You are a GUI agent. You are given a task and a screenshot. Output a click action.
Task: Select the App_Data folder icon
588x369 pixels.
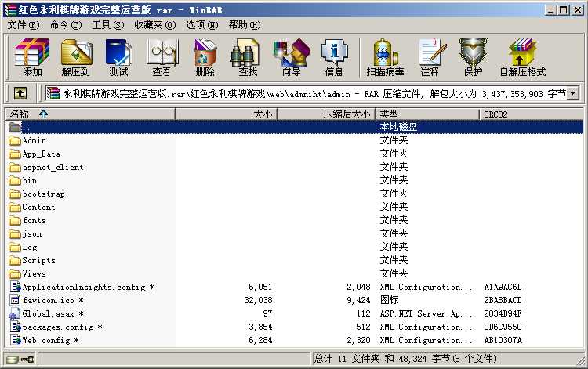pyautogui.click(x=15, y=154)
